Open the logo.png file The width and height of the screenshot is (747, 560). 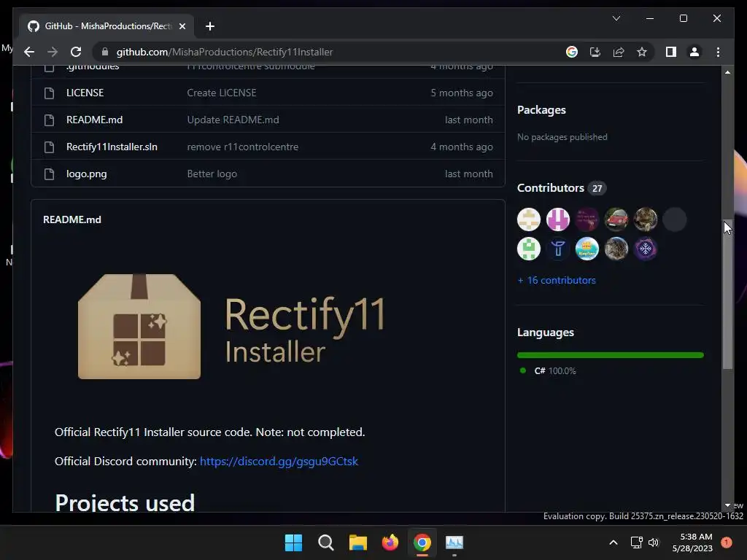point(86,174)
